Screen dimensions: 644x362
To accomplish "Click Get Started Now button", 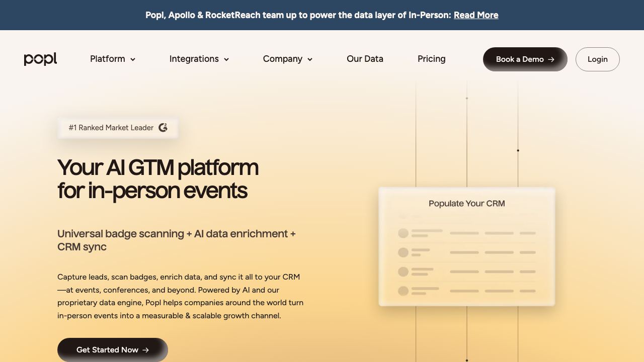I will point(113,350).
